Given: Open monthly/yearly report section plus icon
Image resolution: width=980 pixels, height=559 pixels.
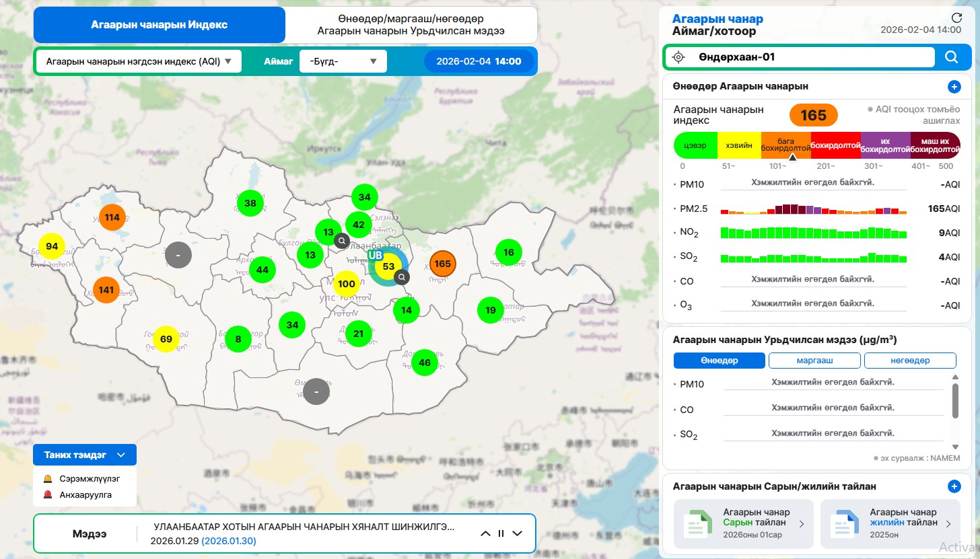Looking at the screenshot, I should [x=954, y=486].
